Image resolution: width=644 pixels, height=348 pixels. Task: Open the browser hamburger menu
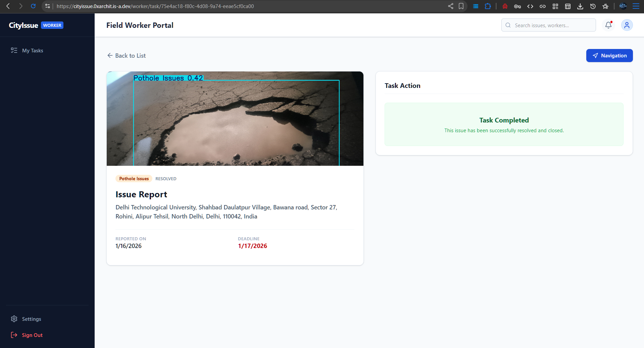tap(636, 6)
